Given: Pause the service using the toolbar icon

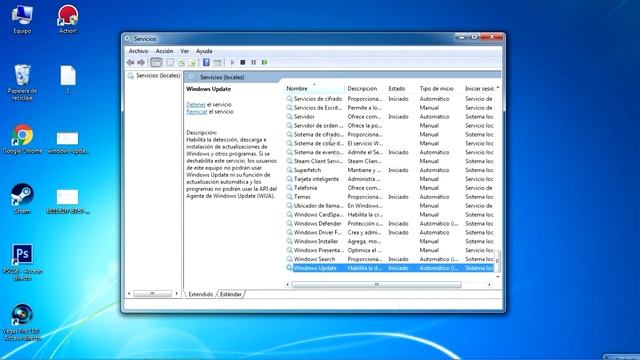Looking at the screenshot, I should 253,62.
